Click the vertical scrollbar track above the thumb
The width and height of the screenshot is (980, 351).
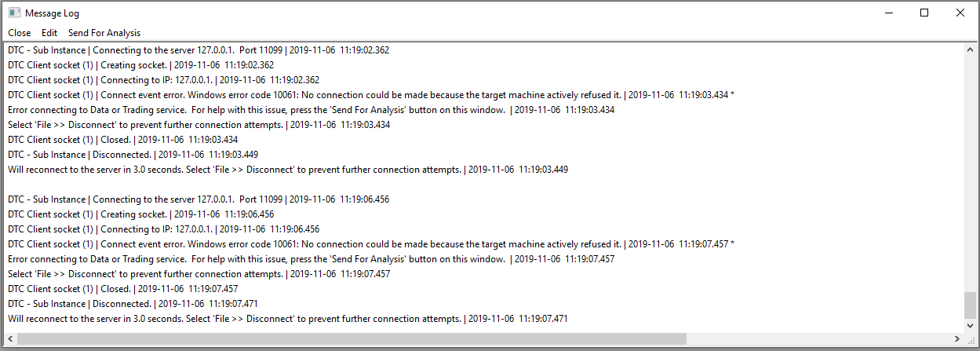[971, 173]
